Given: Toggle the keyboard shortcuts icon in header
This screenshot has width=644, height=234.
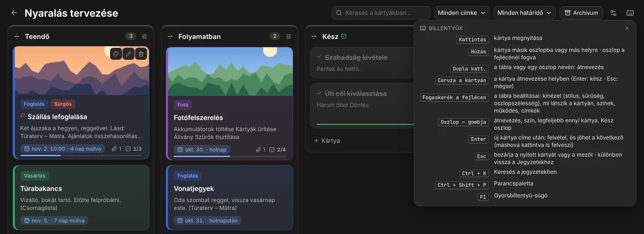Looking at the screenshot, I should coord(630,13).
